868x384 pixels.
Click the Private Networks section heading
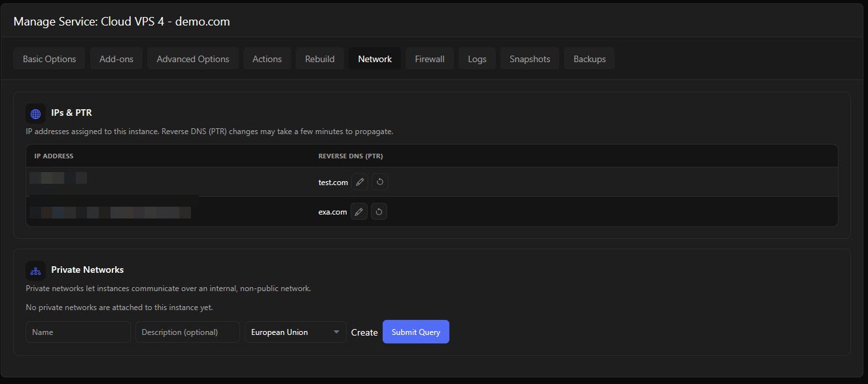[x=87, y=270]
